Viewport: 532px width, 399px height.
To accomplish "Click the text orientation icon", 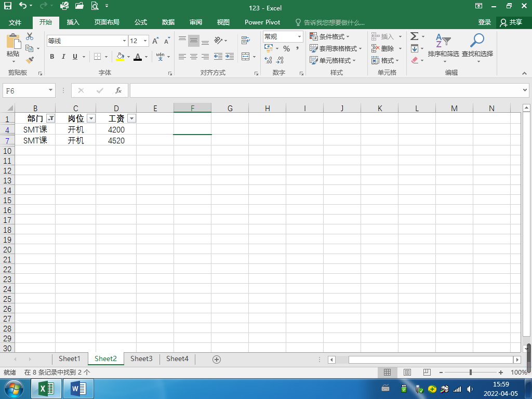I will 218,41.
